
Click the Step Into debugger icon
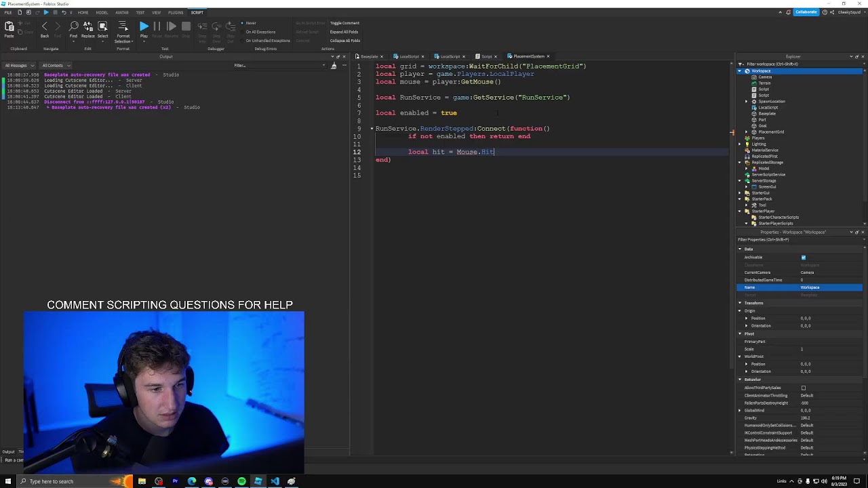(x=202, y=26)
